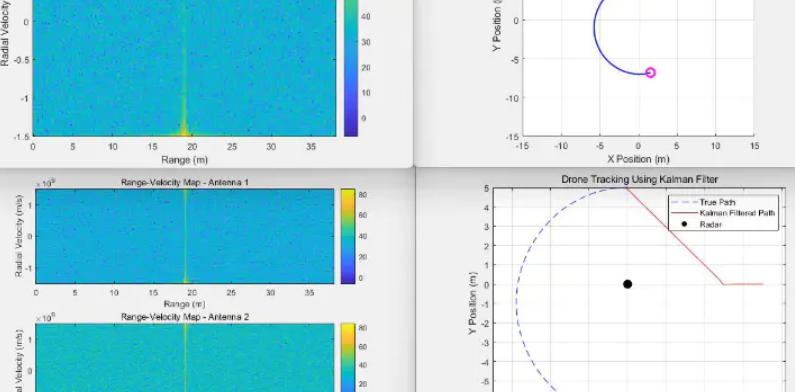Click the "80" tick on Antenna 1 colorbar
Screen dimensions: 795x392
tap(363, 195)
